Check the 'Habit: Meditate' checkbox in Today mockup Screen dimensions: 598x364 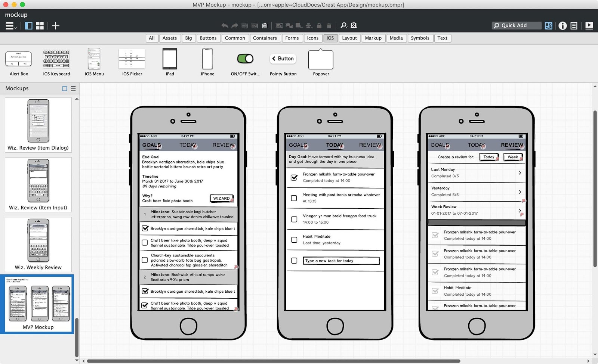(294, 240)
